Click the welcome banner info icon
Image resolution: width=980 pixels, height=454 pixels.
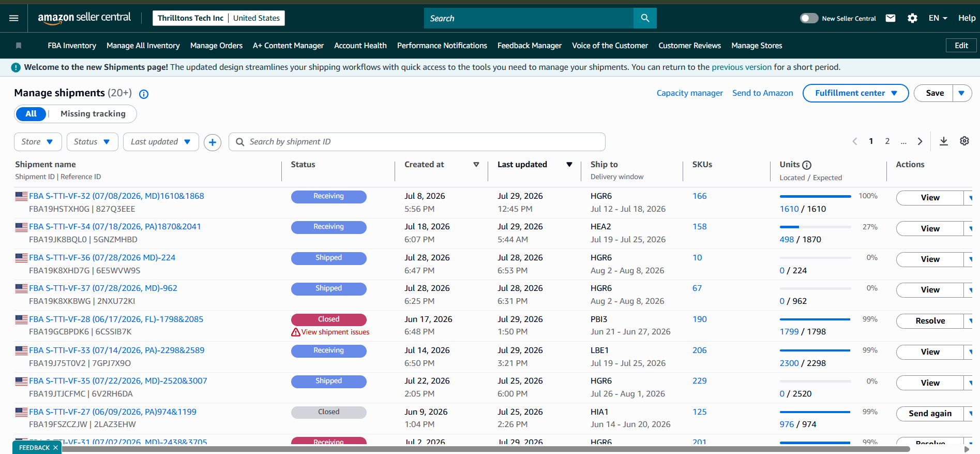[x=16, y=67]
